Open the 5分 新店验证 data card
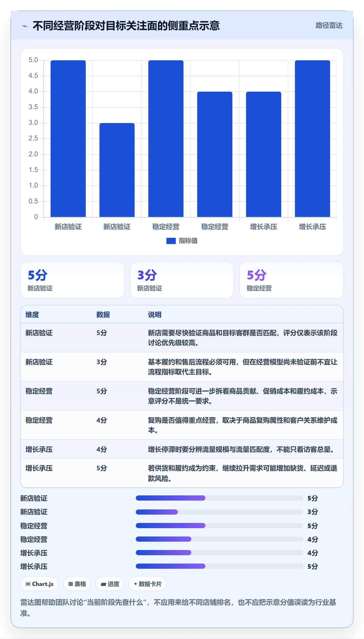Viewport: 364px width, 639px height. point(73,280)
